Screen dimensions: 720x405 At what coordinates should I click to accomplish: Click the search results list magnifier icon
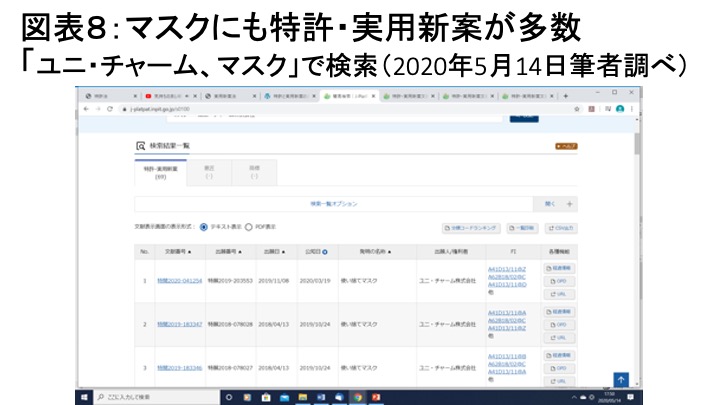click(x=141, y=146)
